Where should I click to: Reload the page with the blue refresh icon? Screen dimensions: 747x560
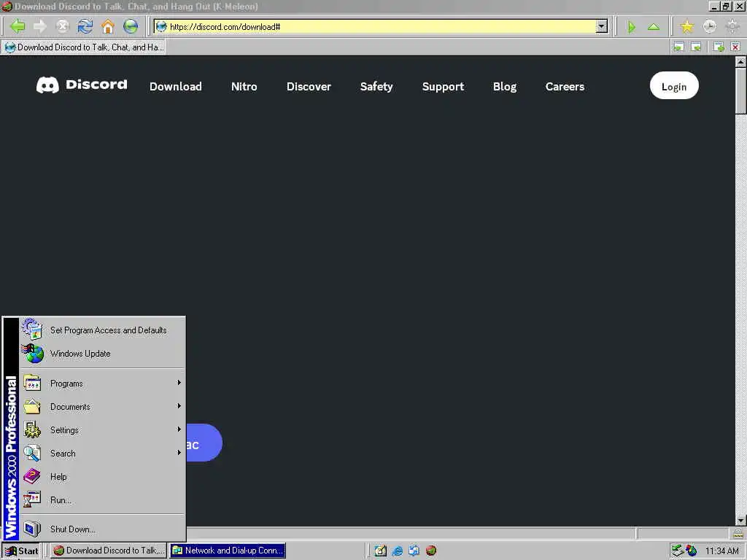pyautogui.click(x=85, y=26)
